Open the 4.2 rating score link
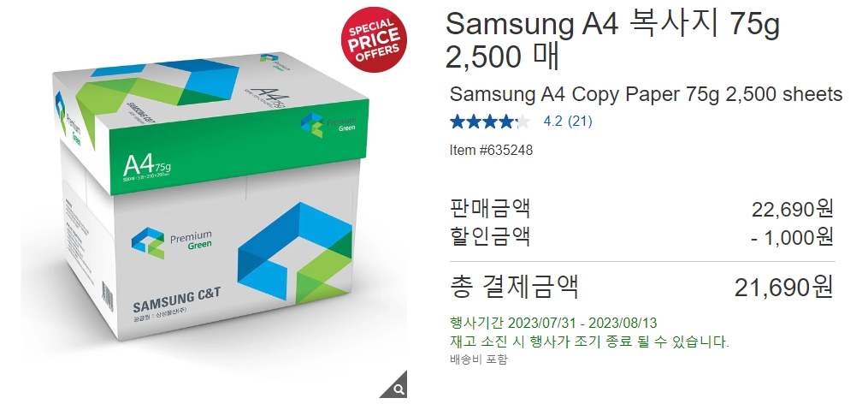Image resolution: width=868 pixels, height=404 pixels. 553,122
